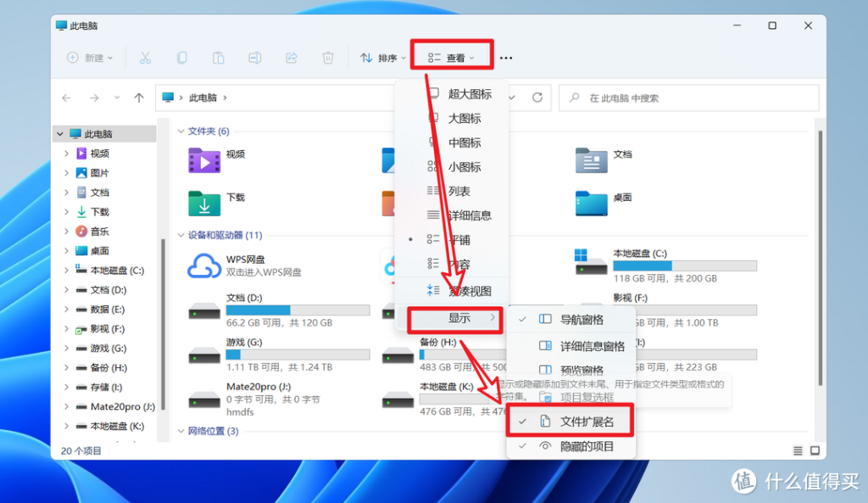This screenshot has height=503, width=868.
Task: Open the 新建 dropdown
Action: (90, 58)
